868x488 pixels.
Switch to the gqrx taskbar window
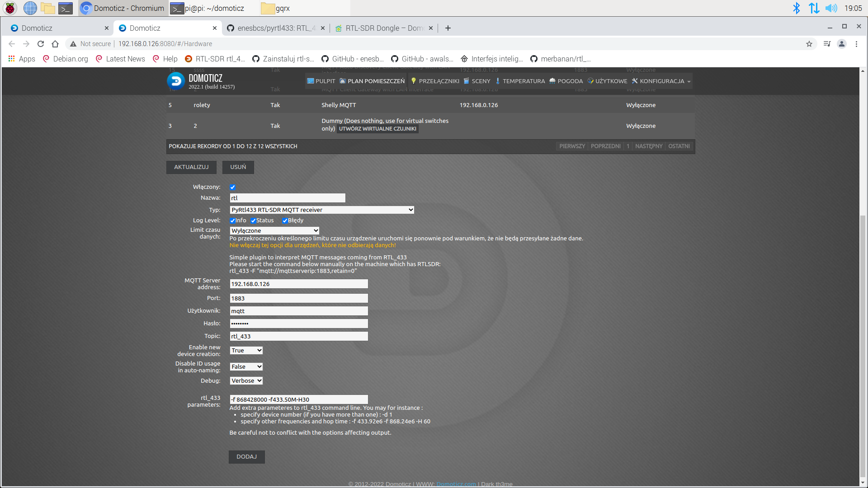(305, 8)
